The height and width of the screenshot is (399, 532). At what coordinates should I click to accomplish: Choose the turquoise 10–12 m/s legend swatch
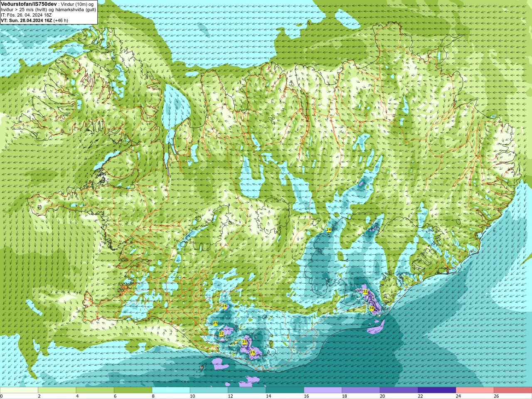(x=209, y=390)
